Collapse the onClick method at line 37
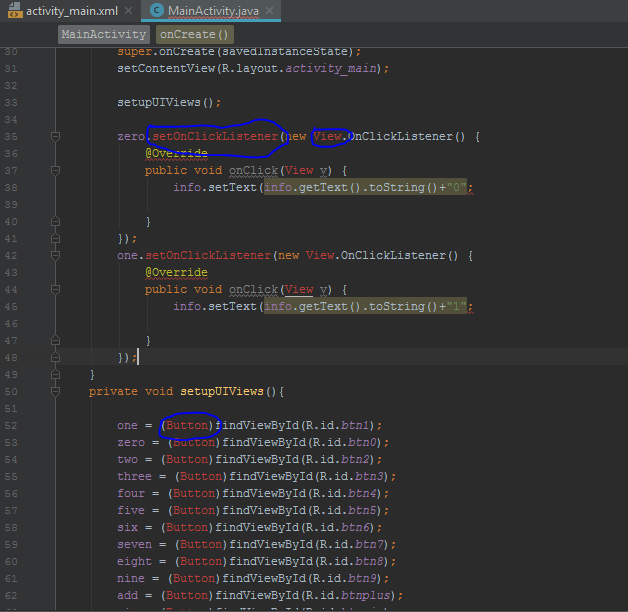The height and width of the screenshot is (612, 628). coord(56,171)
